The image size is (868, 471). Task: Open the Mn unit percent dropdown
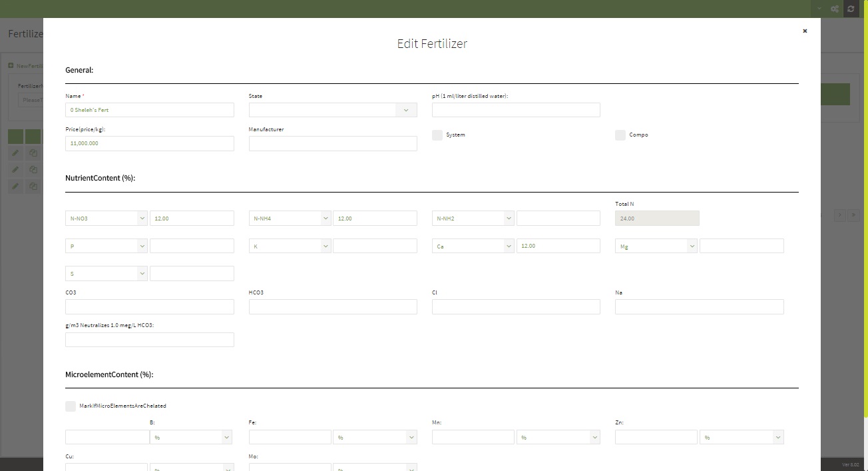(x=558, y=438)
